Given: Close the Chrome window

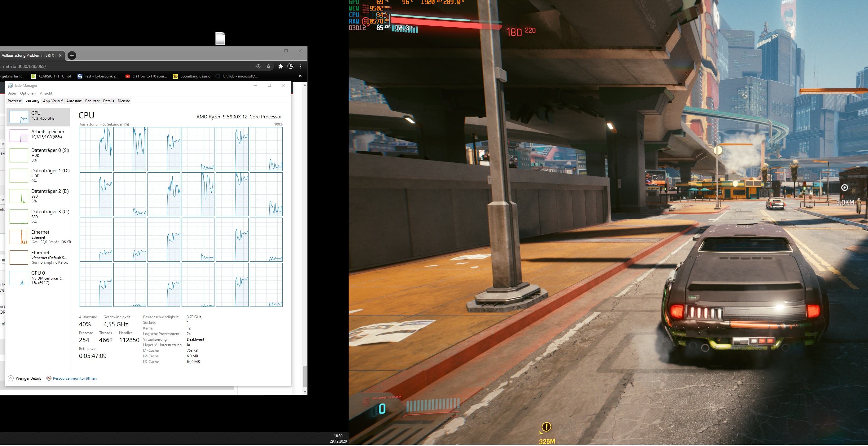Looking at the screenshot, I should pos(300,51).
